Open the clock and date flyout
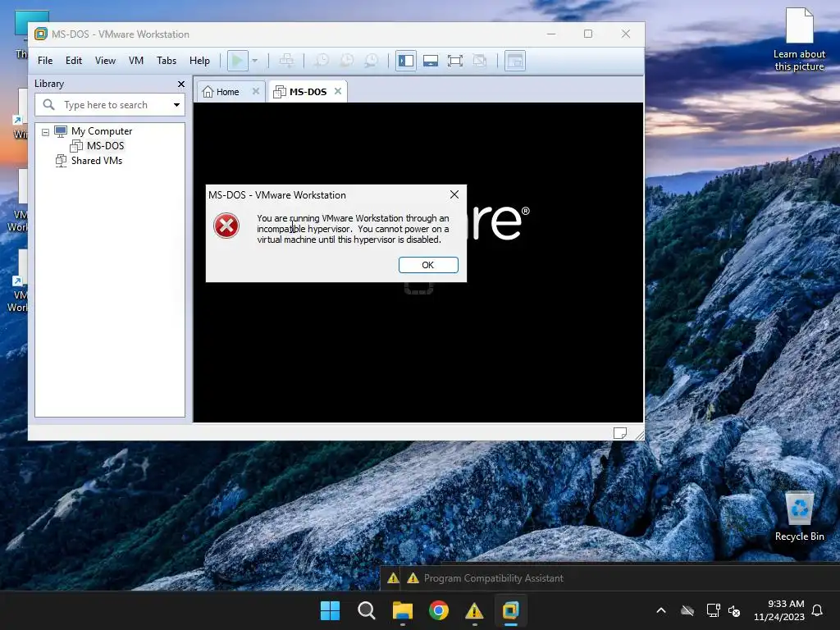Image resolution: width=840 pixels, height=630 pixels. tap(779, 610)
